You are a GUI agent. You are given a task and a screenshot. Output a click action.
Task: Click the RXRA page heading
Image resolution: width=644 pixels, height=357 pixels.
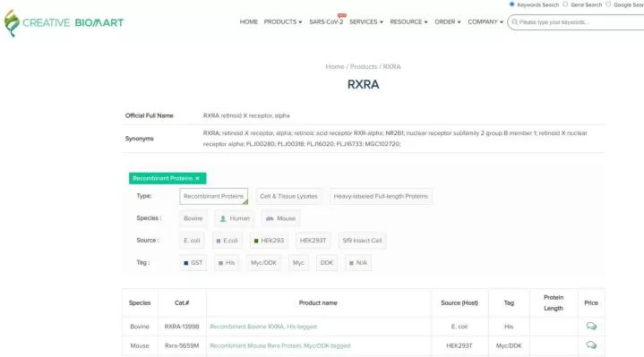tap(363, 84)
